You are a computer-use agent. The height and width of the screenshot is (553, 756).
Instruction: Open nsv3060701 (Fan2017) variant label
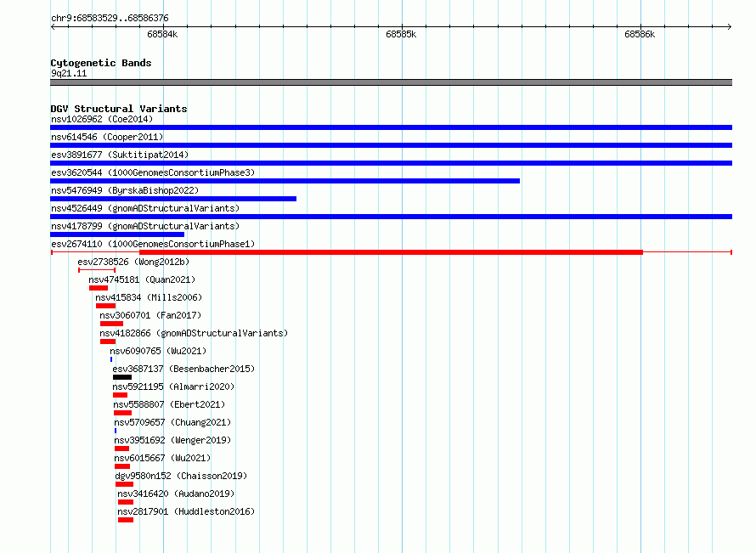pyautogui.click(x=150, y=315)
